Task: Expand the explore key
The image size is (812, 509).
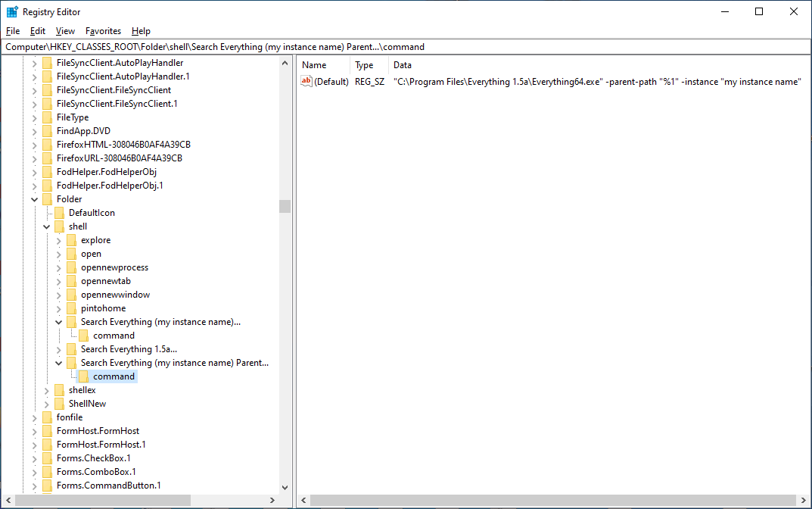Action: 58,241
